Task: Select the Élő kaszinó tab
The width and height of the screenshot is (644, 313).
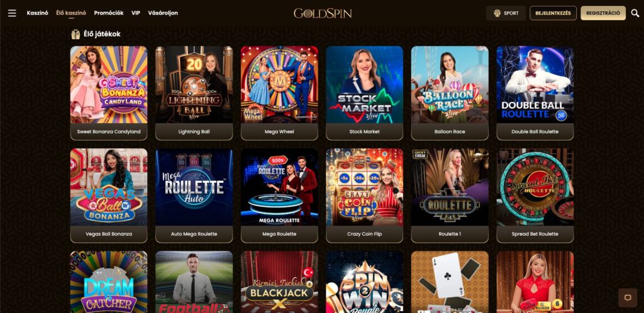Action: tap(71, 13)
